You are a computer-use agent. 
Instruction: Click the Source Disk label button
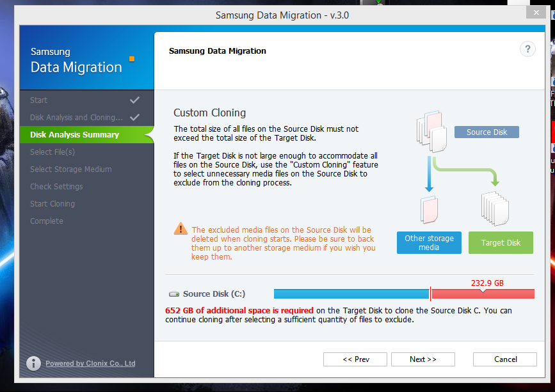tap(487, 132)
